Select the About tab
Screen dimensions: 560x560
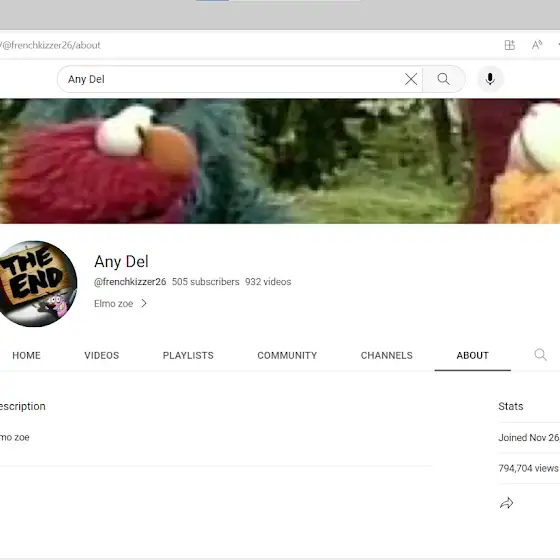pos(472,355)
